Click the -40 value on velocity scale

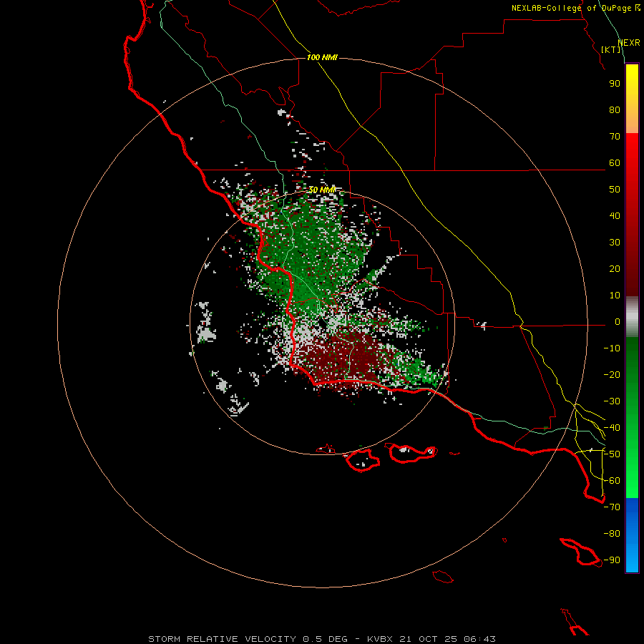point(612,428)
